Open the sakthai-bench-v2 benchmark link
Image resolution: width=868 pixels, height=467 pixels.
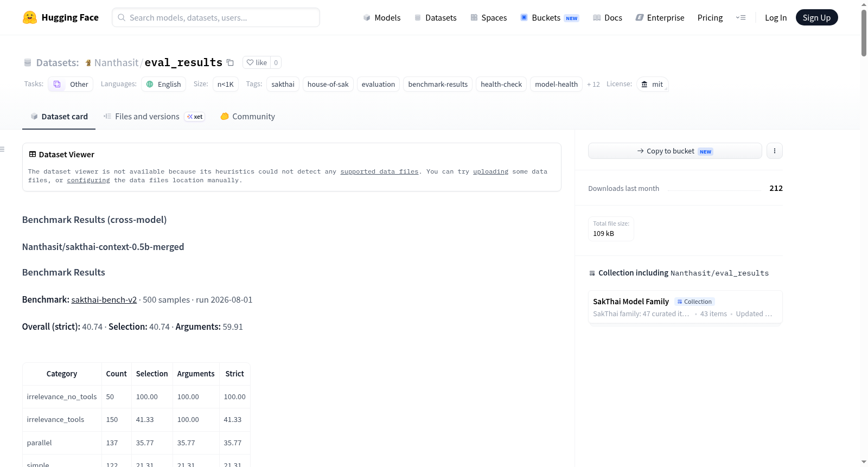(104, 300)
